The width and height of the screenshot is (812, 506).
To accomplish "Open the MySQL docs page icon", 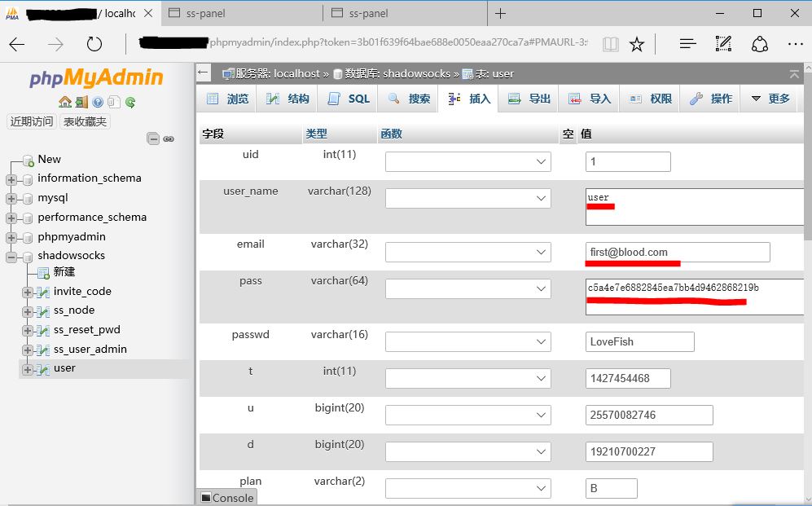I will tap(114, 102).
